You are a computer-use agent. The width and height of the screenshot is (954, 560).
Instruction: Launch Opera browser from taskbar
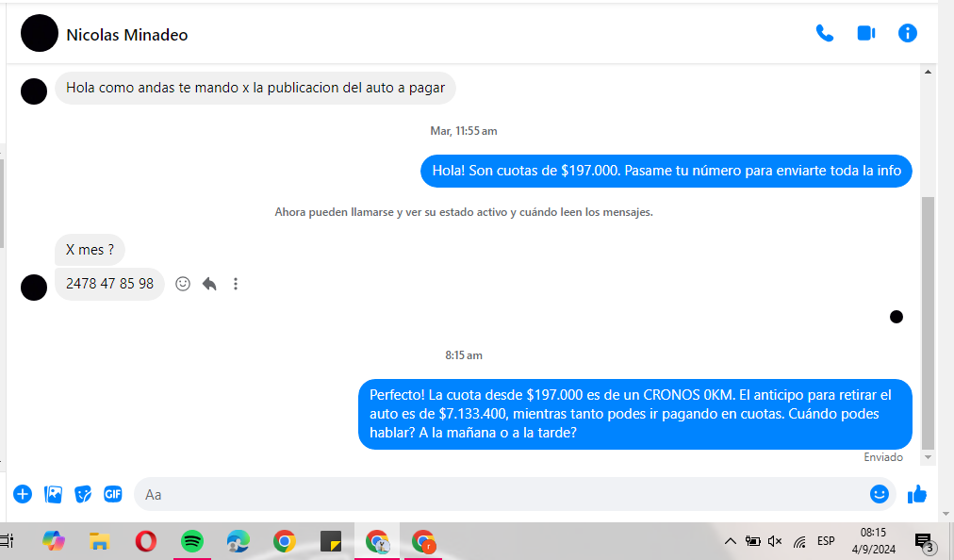145,540
